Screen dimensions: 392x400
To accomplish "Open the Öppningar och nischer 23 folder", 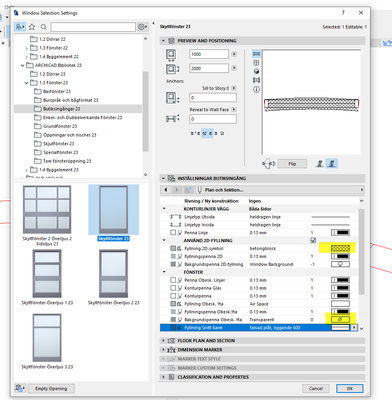I will pos(69,135).
